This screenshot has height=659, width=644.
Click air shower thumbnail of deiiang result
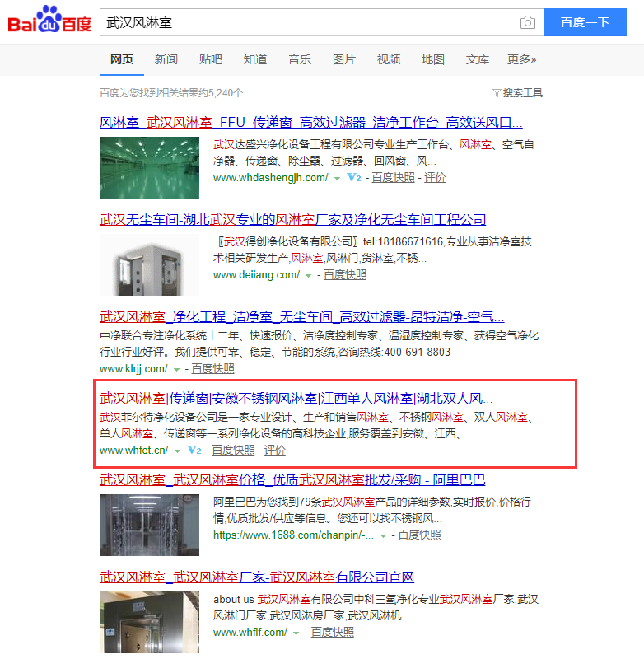(x=149, y=264)
